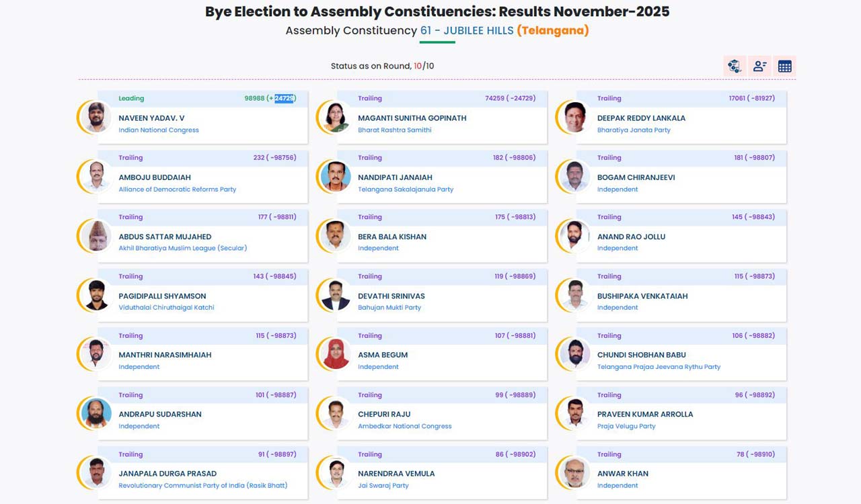Viewport: 861px width, 504px height.
Task: Switch to candidate-wise view using person icon
Action: pos(759,66)
